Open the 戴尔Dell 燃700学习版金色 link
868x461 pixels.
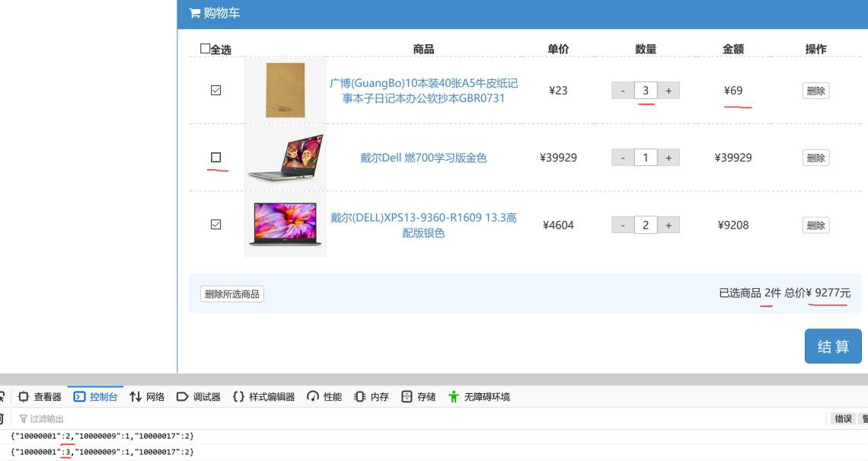423,158
